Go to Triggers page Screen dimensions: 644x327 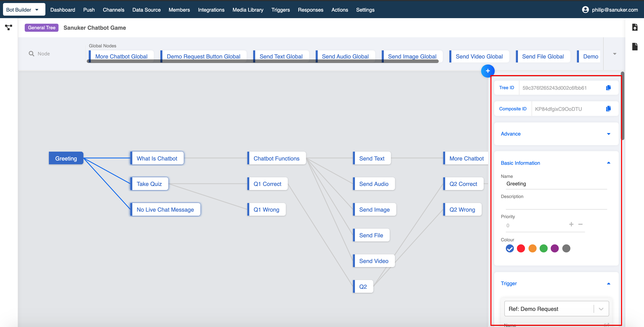(280, 10)
